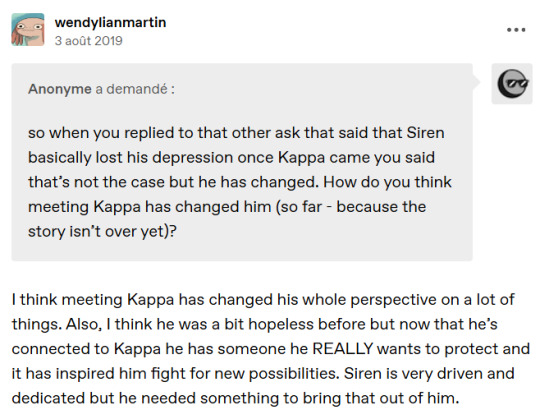Click the line 'meeting Kappa has changed him'
Screen dimensions: 540x419
pos(227,207)
